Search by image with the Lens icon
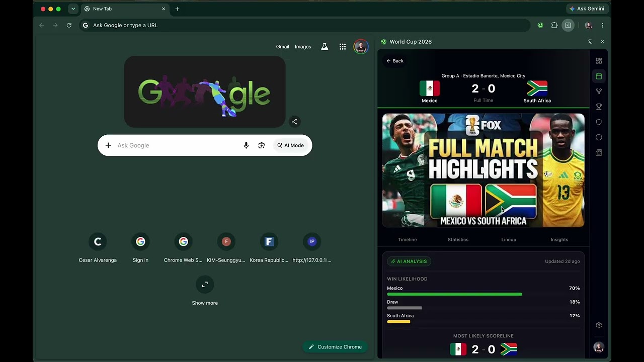The height and width of the screenshot is (362, 644). [x=262, y=145]
